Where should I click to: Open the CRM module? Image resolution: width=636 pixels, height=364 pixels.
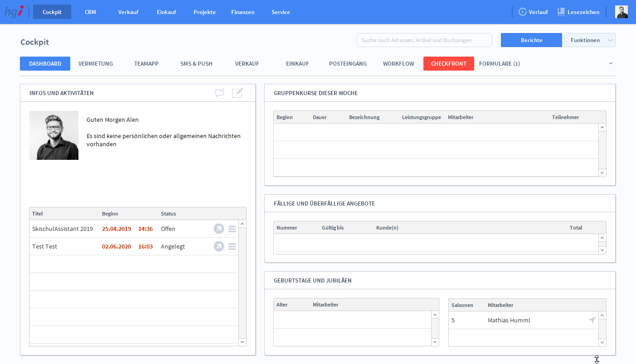pyautogui.click(x=90, y=12)
